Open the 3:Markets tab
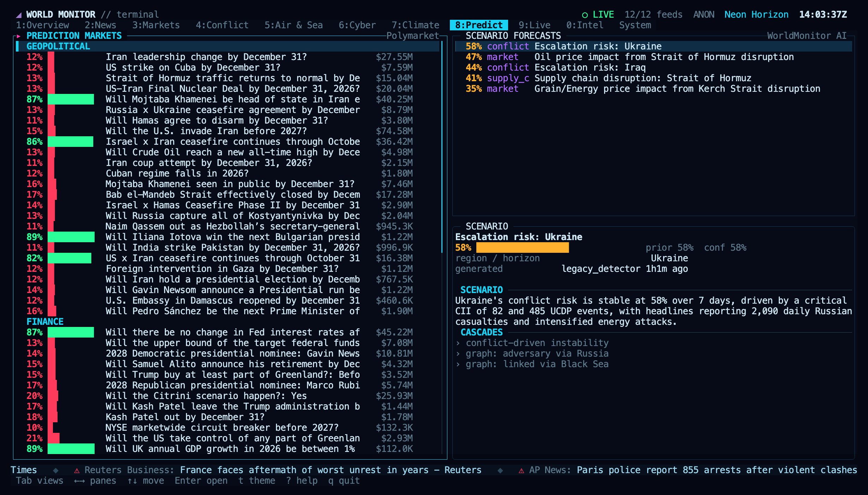The height and width of the screenshot is (495, 868). [x=156, y=25]
